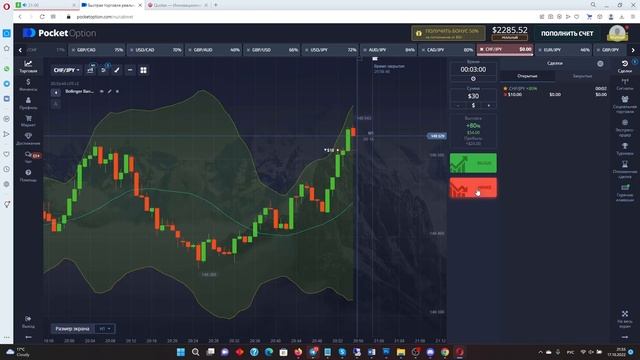640x360 pixels.
Task: Select the Closed deals tab
Action: pyautogui.click(x=582, y=76)
